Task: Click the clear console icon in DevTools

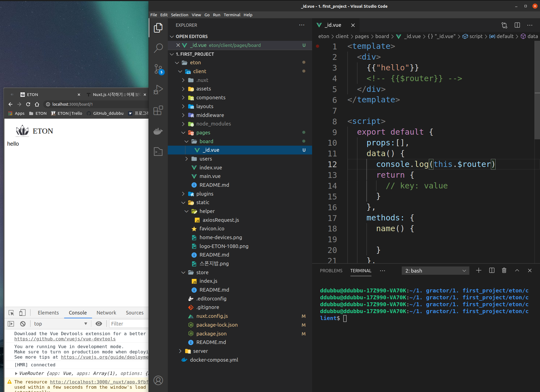Action: 23,324
